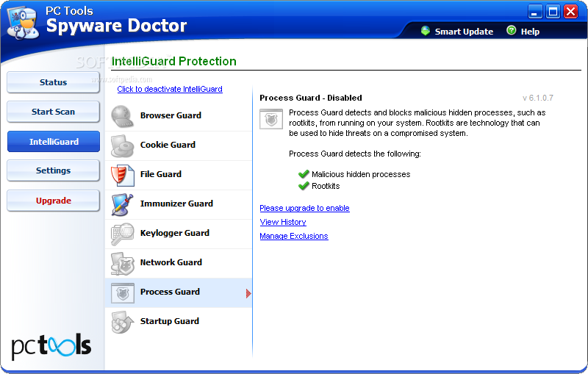Select Immunizer Guard label
The image size is (588, 374).
pos(176,204)
